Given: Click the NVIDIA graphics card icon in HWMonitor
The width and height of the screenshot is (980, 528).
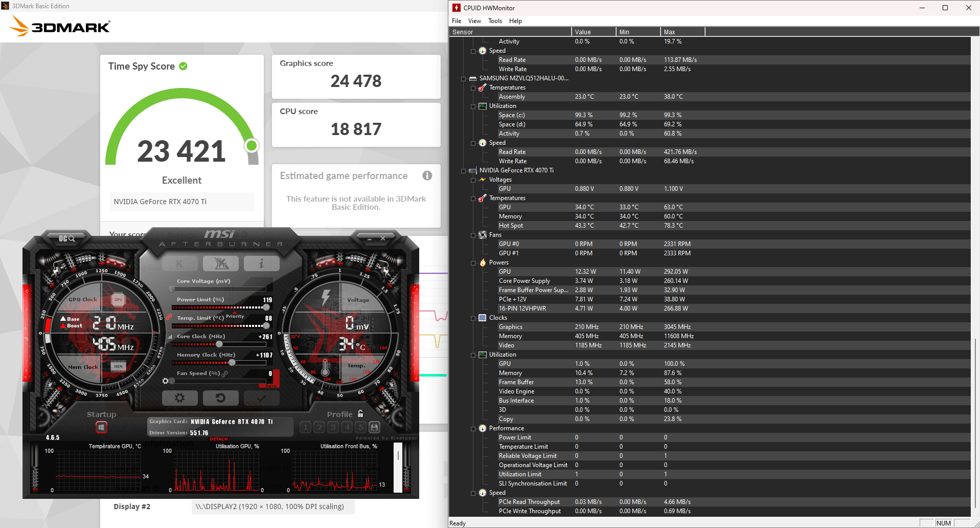Looking at the screenshot, I should coord(473,170).
